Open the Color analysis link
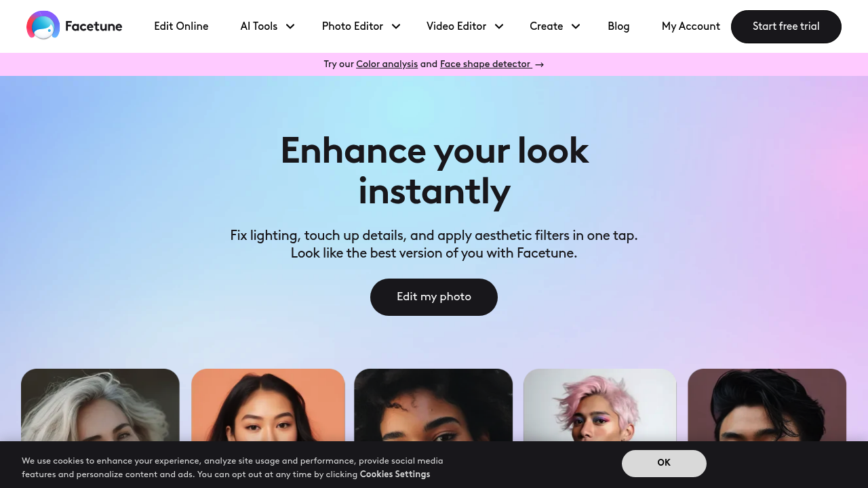Image resolution: width=868 pixels, height=488 pixels. tap(387, 64)
